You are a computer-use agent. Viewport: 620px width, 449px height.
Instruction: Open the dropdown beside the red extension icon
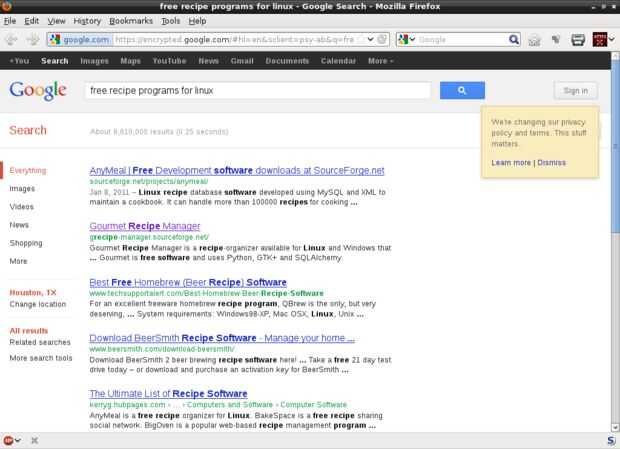click(x=612, y=40)
